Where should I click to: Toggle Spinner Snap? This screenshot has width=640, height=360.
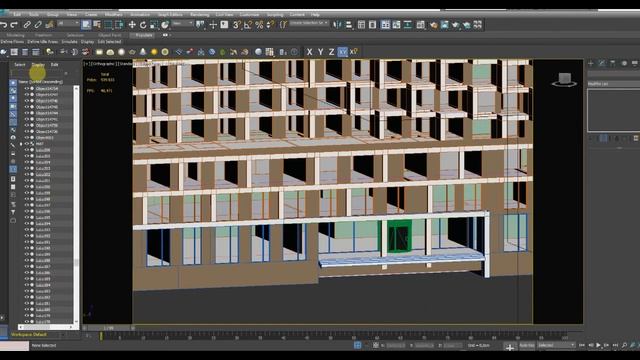point(270,25)
